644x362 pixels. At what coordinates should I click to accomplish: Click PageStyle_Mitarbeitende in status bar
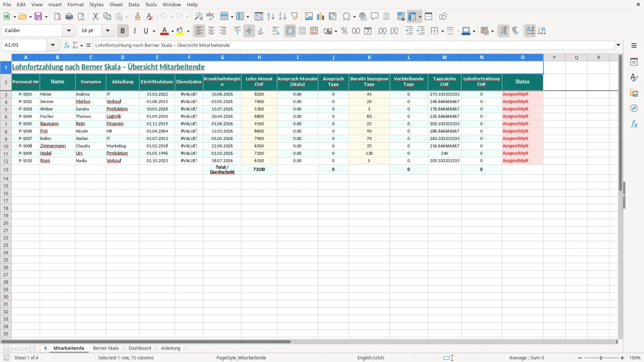(x=241, y=358)
